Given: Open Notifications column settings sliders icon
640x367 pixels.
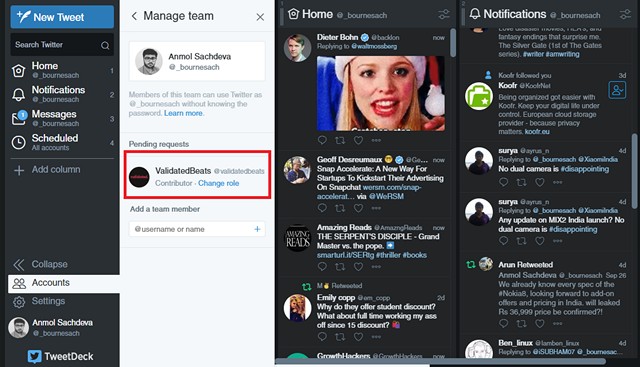Looking at the screenshot, I should [625, 15].
